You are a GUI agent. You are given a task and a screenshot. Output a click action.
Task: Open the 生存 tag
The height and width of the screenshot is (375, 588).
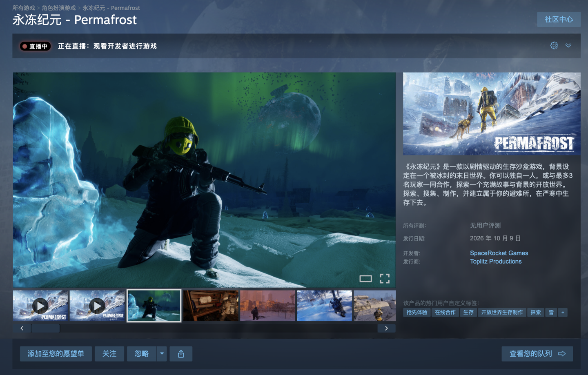[x=468, y=313]
